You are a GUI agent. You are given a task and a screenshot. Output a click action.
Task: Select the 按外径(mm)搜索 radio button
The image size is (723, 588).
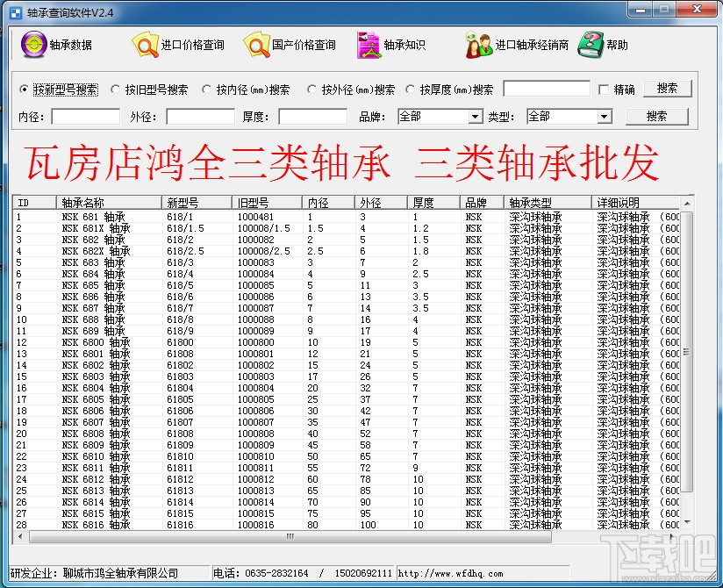311,90
